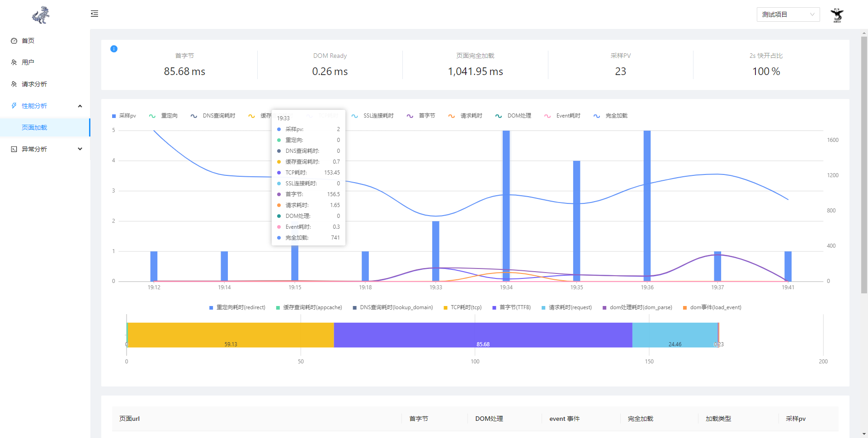The width and height of the screenshot is (868, 438).
Task: Toggle dom事件(load_event) bar legend
Action: pyautogui.click(x=712, y=307)
